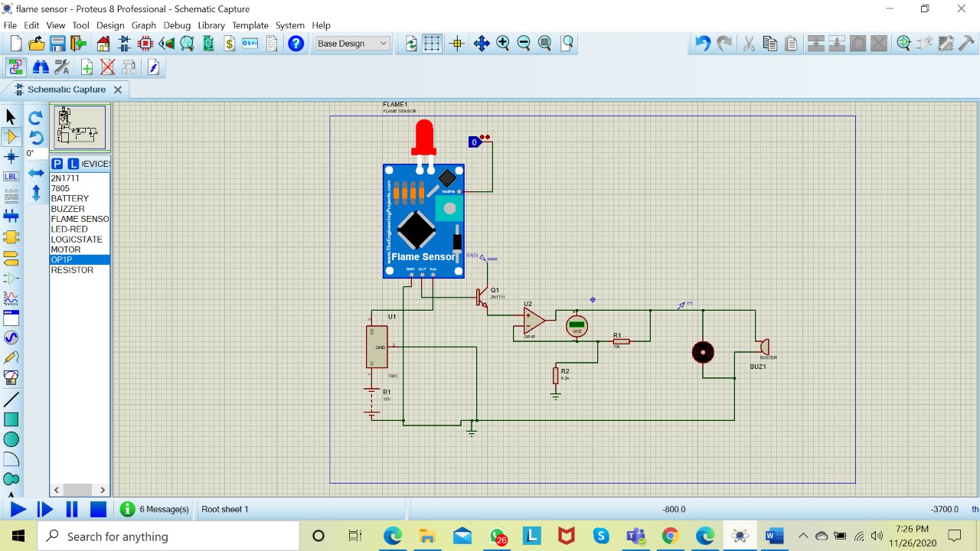The width and height of the screenshot is (980, 551).
Task: Select the 2D circle drawing tool
Action: click(x=11, y=439)
